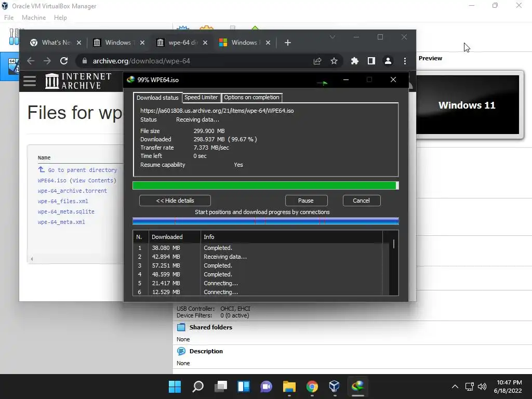Click the Internet Archive logo
Screen dimensions: 532x399
click(x=78, y=81)
